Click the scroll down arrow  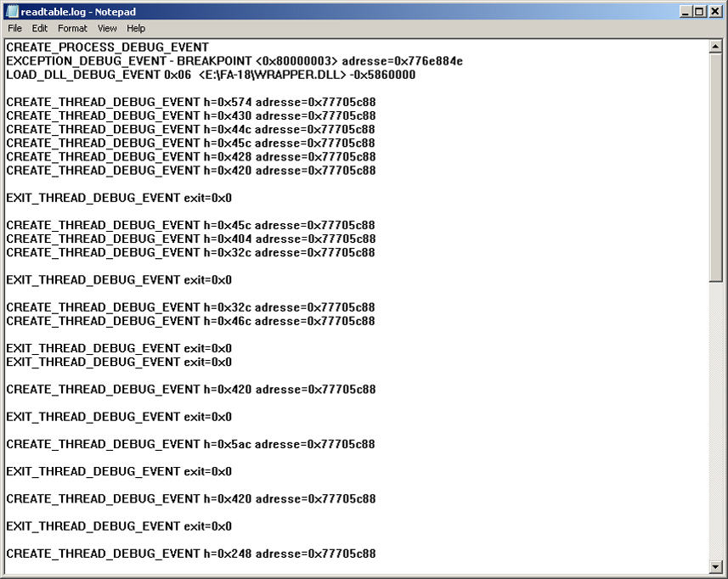pyautogui.click(x=715, y=566)
